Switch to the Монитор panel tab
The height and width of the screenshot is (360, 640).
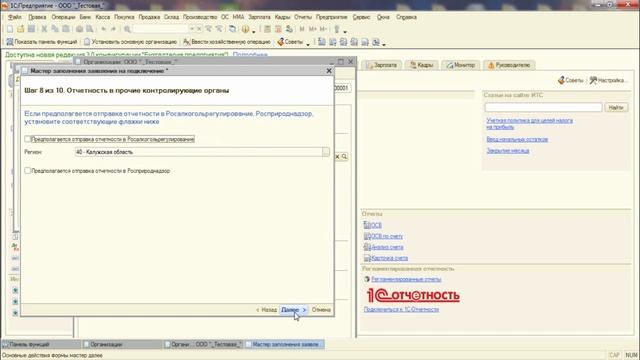[x=461, y=65]
